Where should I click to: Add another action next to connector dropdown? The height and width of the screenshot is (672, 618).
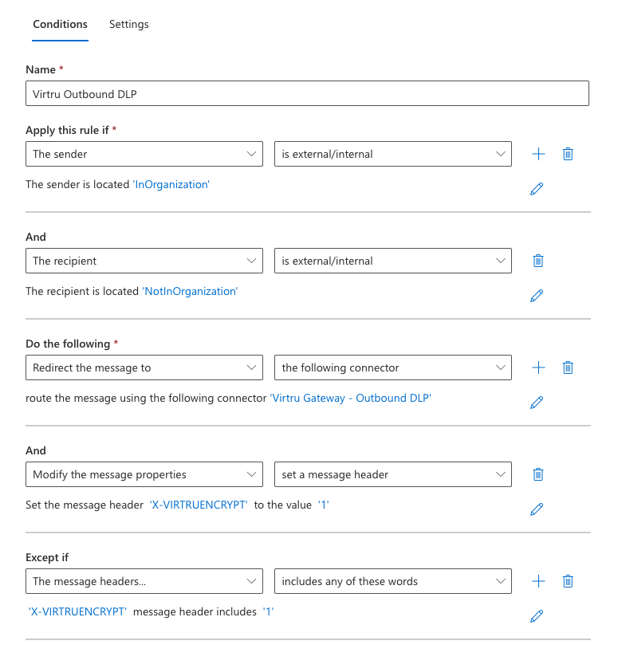(538, 367)
